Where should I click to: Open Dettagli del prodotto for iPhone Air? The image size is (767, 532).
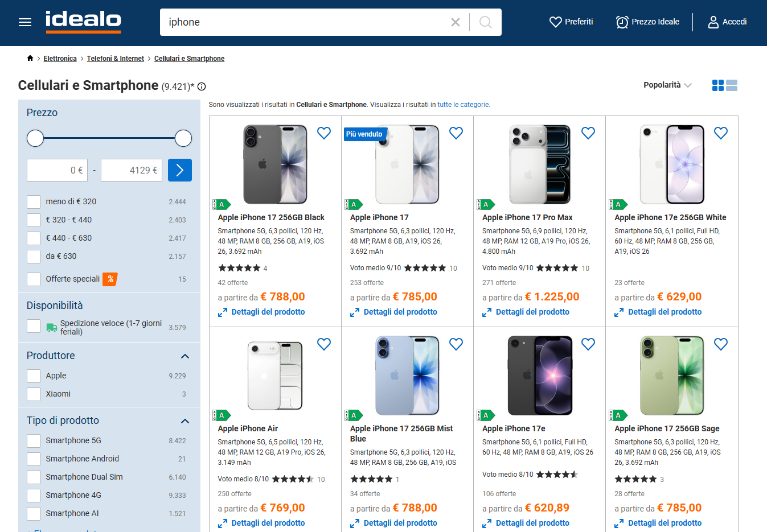coord(261,523)
